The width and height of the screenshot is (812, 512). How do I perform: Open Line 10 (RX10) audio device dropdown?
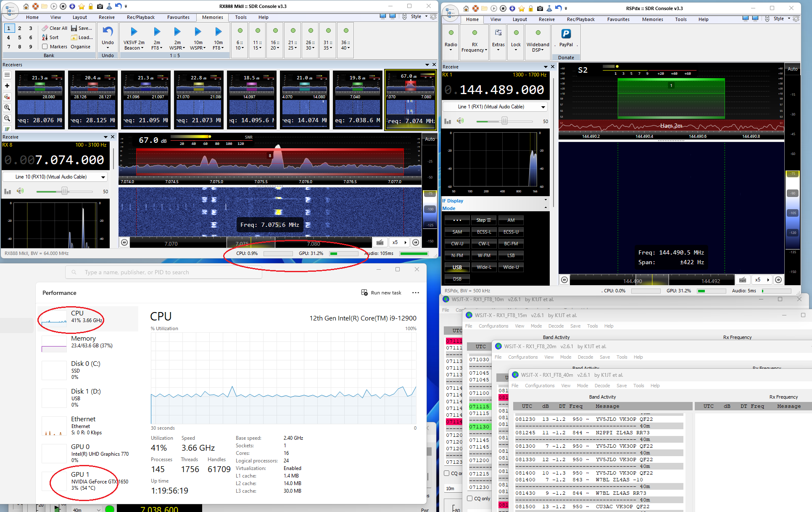click(x=103, y=177)
